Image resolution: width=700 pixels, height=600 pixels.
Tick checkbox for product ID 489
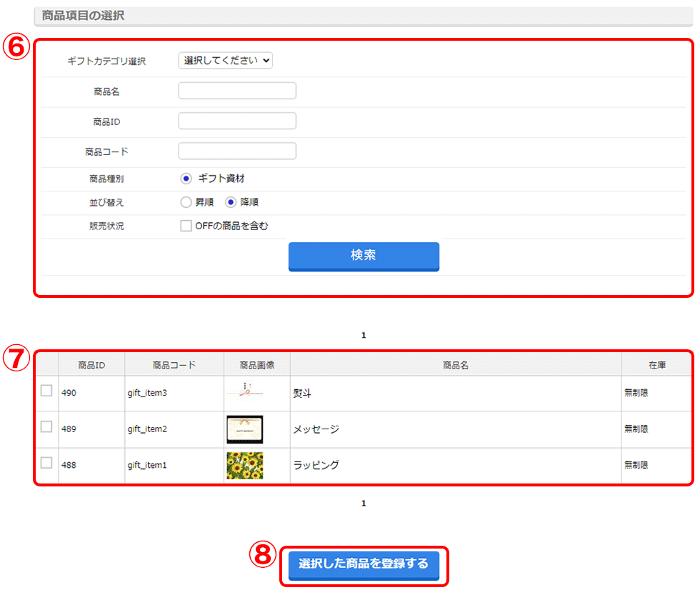coord(46,426)
